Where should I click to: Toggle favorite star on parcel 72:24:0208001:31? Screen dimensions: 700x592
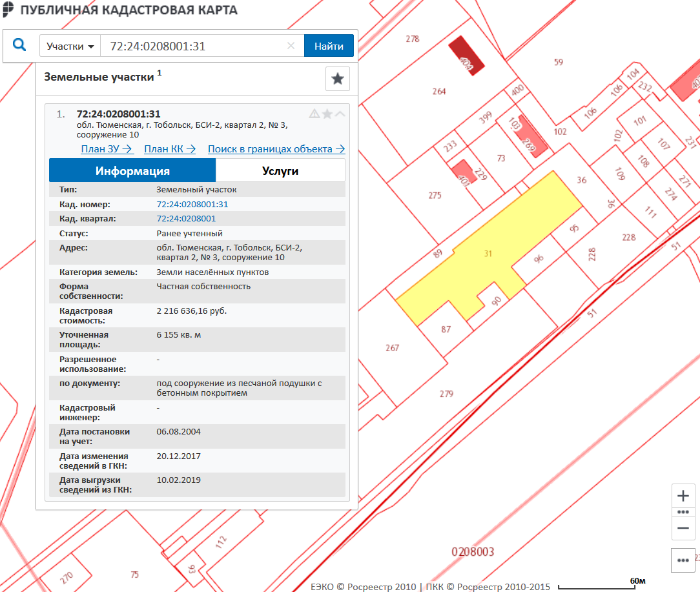click(327, 114)
